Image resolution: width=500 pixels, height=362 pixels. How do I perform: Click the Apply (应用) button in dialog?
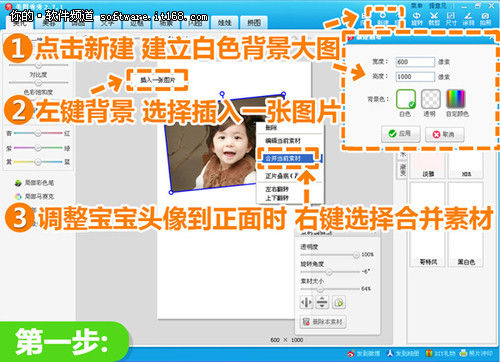pyautogui.click(x=401, y=134)
